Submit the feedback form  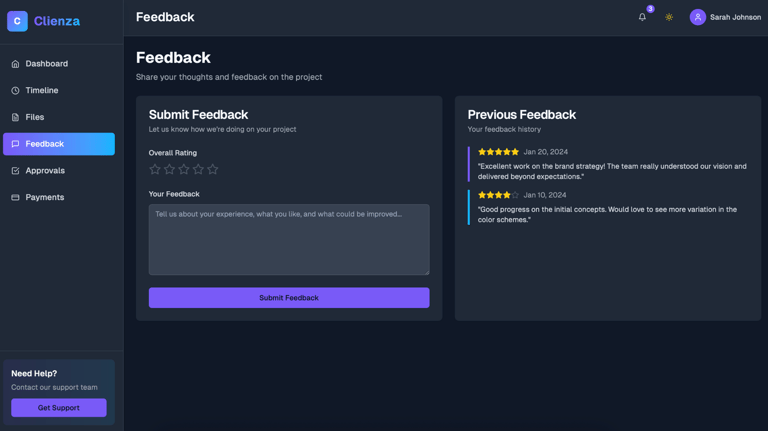tap(289, 298)
